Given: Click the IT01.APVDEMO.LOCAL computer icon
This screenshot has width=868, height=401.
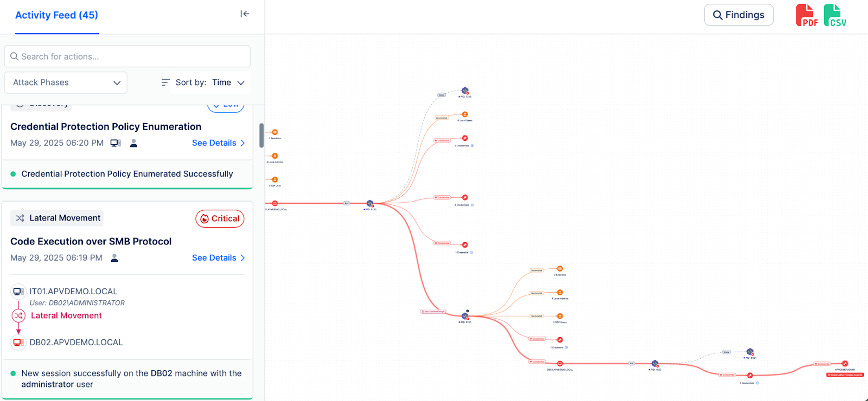Looking at the screenshot, I should 18,292.
